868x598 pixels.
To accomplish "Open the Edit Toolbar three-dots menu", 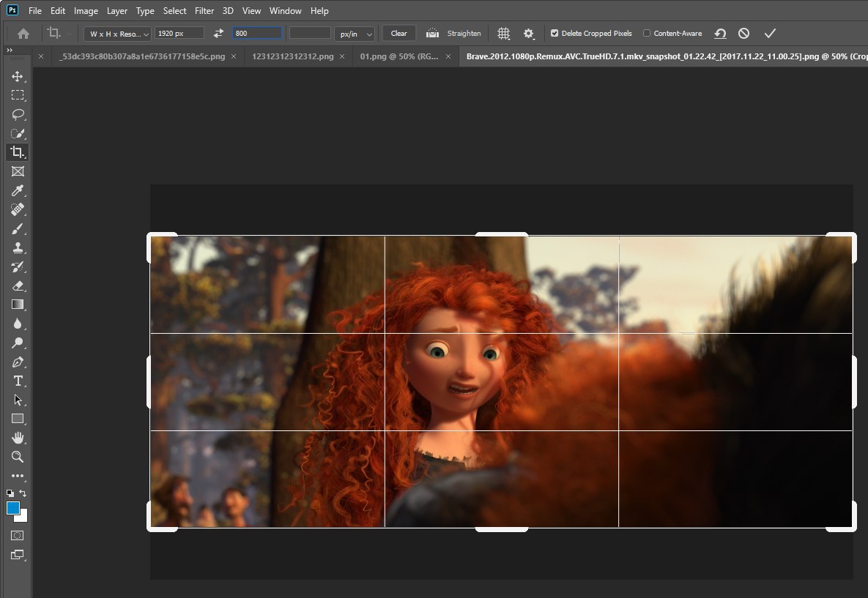I will click(17, 476).
